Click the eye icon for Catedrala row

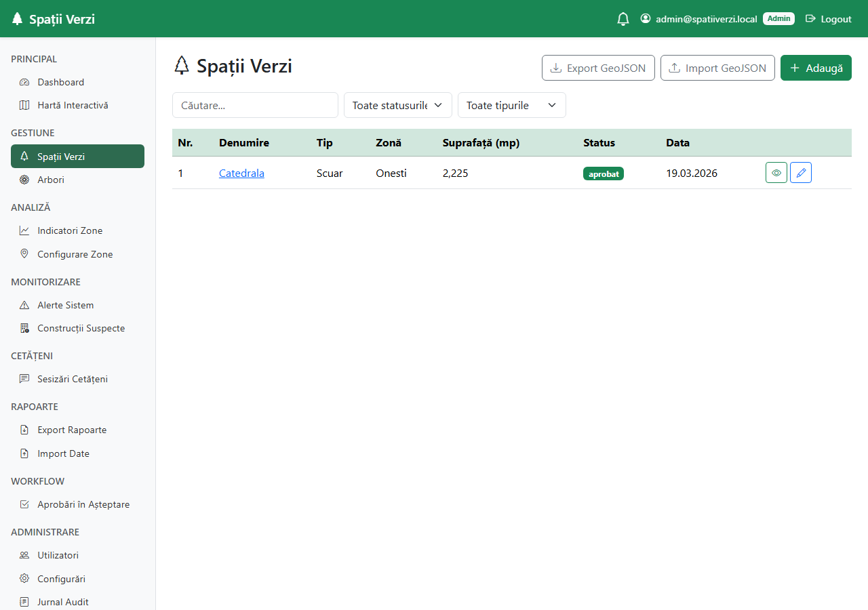pos(776,173)
